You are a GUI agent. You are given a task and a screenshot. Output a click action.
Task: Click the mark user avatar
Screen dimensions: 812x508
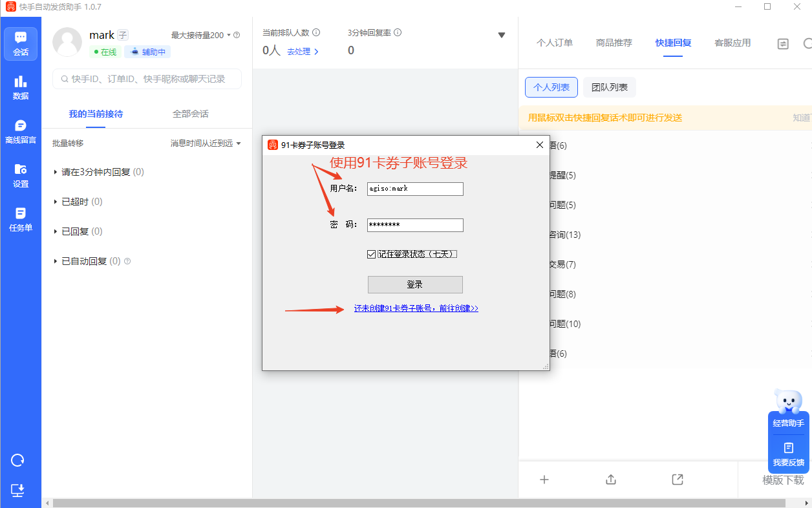point(67,43)
